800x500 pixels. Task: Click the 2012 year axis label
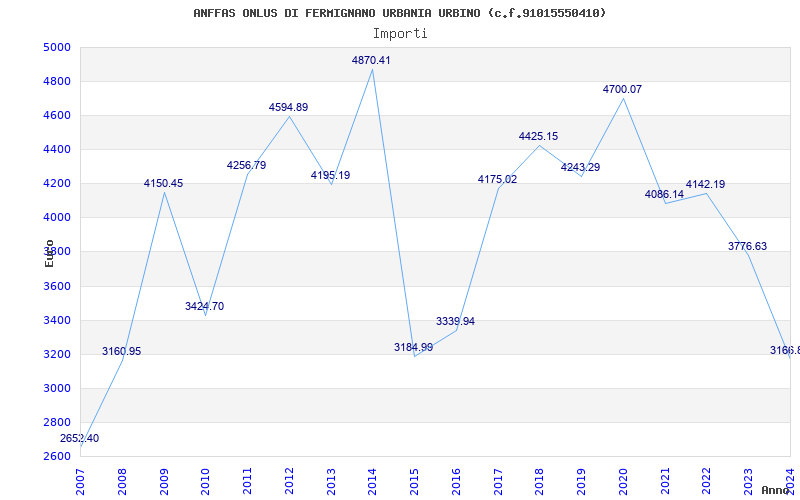[289, 482]
